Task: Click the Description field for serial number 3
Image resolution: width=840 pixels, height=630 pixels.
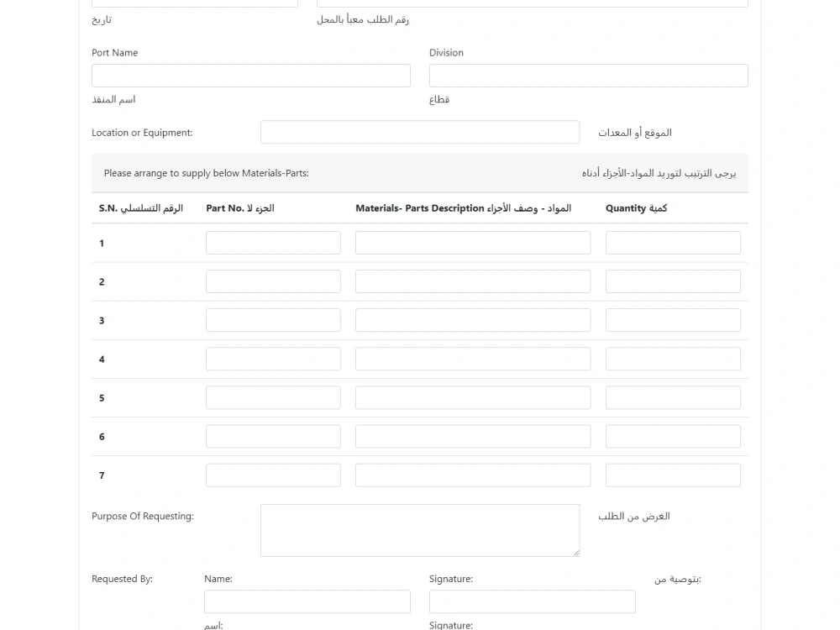Action: (x=473, y=319)
